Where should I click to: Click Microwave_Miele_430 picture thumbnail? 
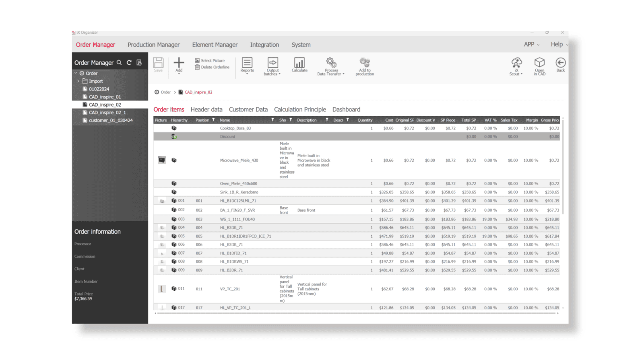[x=162, y=160]
